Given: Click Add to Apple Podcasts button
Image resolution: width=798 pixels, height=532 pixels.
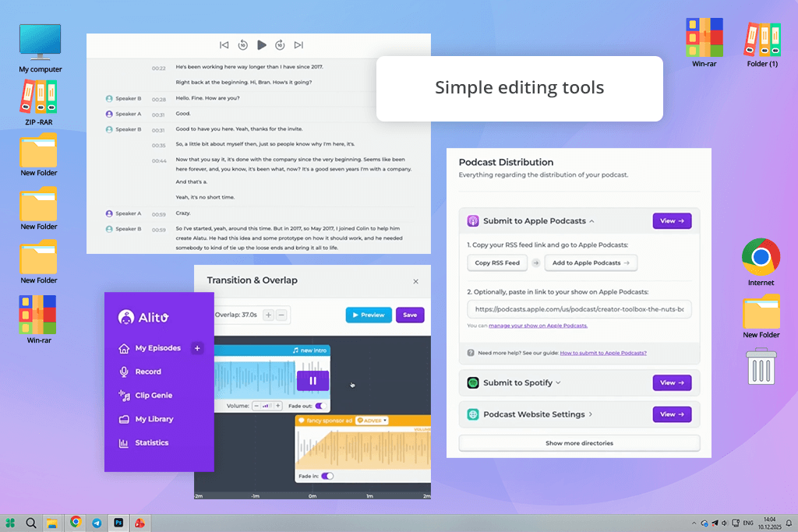Looking at the screenshot, I should coord(591,263).
